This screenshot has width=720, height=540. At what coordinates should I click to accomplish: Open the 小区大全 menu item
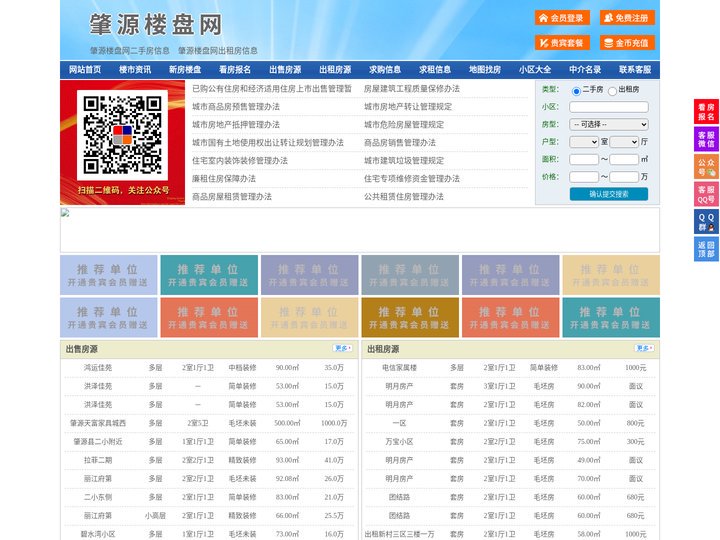535,70
